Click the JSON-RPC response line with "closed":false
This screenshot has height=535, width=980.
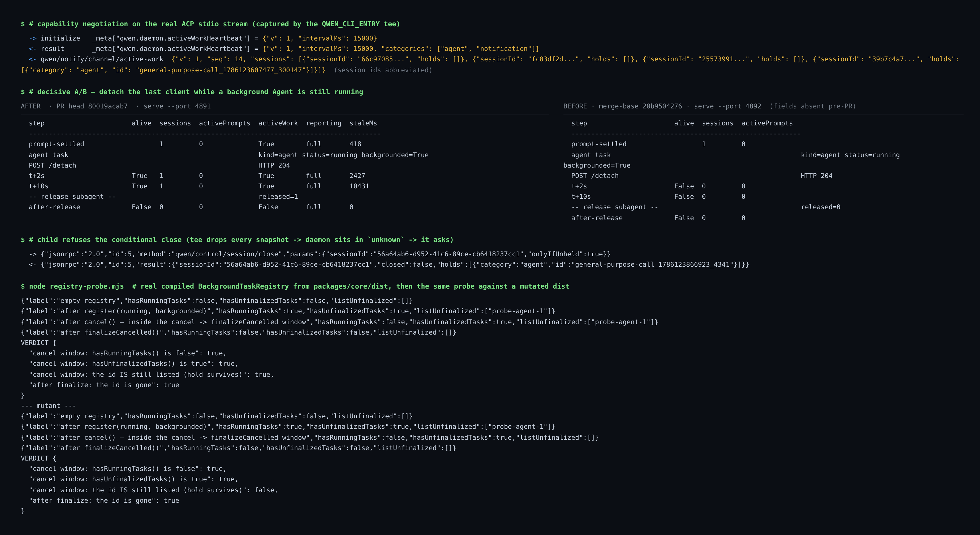(389, 264)
